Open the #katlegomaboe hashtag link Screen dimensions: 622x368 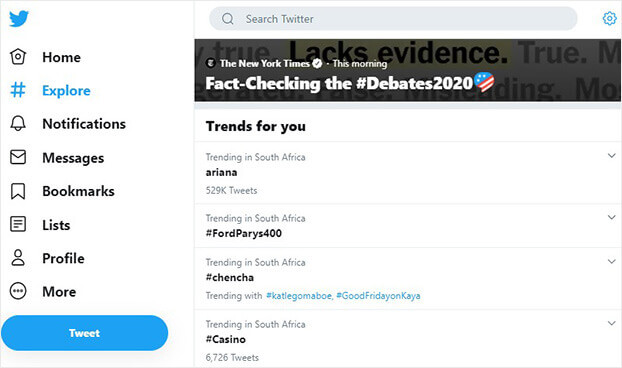(x=299, y=296)
